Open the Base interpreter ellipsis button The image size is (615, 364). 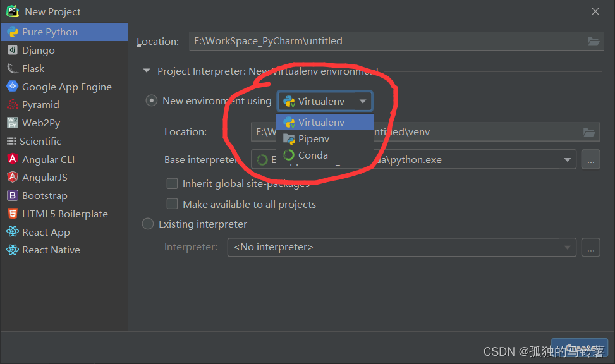pos(591,159)
